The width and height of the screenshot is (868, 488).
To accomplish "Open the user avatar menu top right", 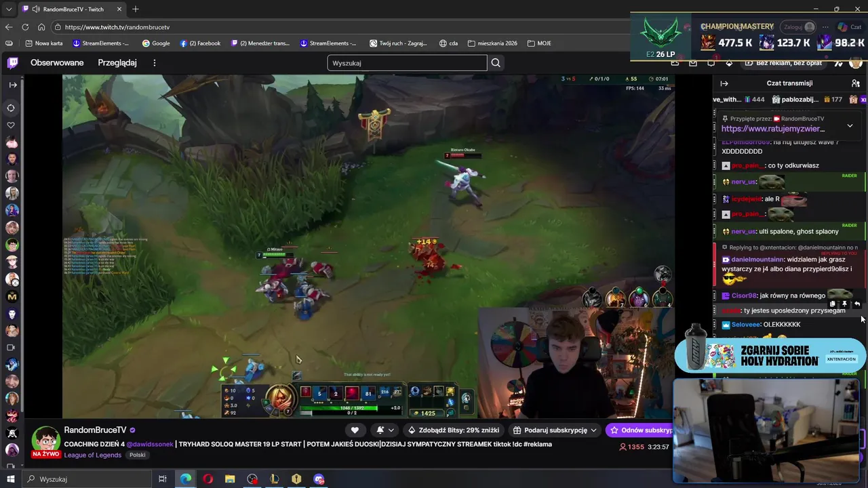I will pyautogui.click(x=855, y=63).
